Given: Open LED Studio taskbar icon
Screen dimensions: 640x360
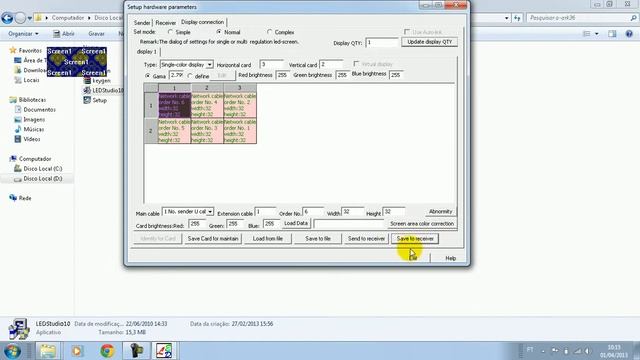Looking at the screenshot, I should [x=164, y=351].
